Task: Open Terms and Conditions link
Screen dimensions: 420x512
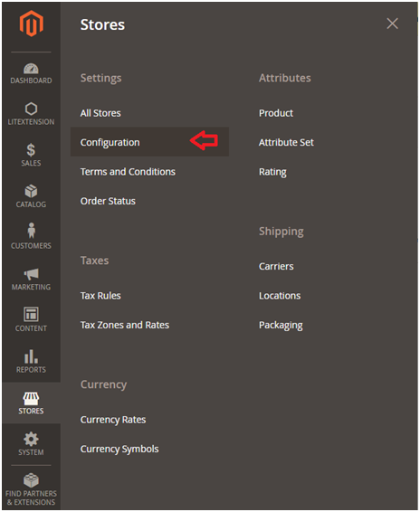Action: coord(128,172)
